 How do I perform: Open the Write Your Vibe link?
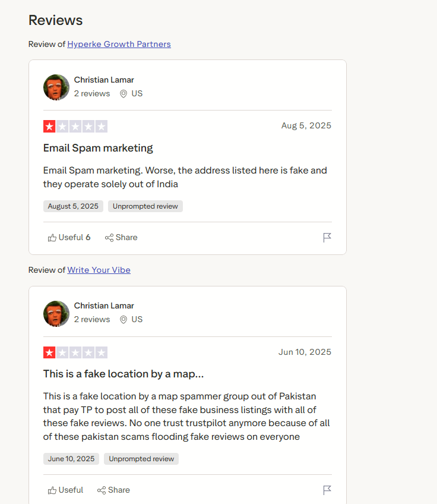click(x=99, y=270)
